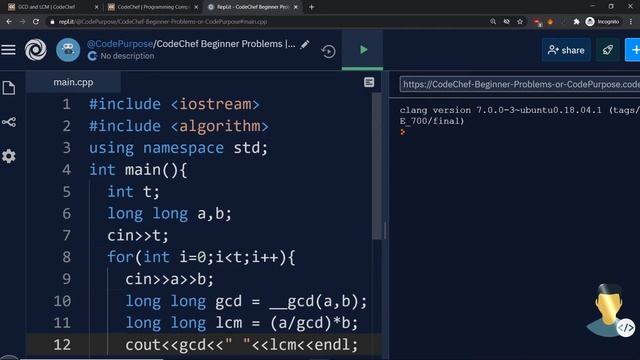Click the repl web URL field
The width and height of the screenshot is (640, 360).
(x=520, y=84)
